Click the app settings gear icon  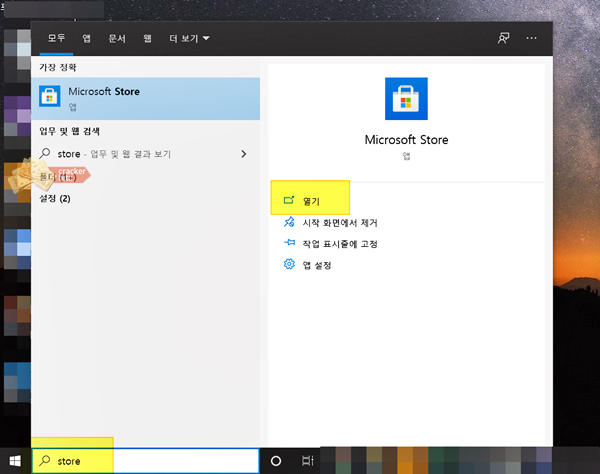coord(289,264)
